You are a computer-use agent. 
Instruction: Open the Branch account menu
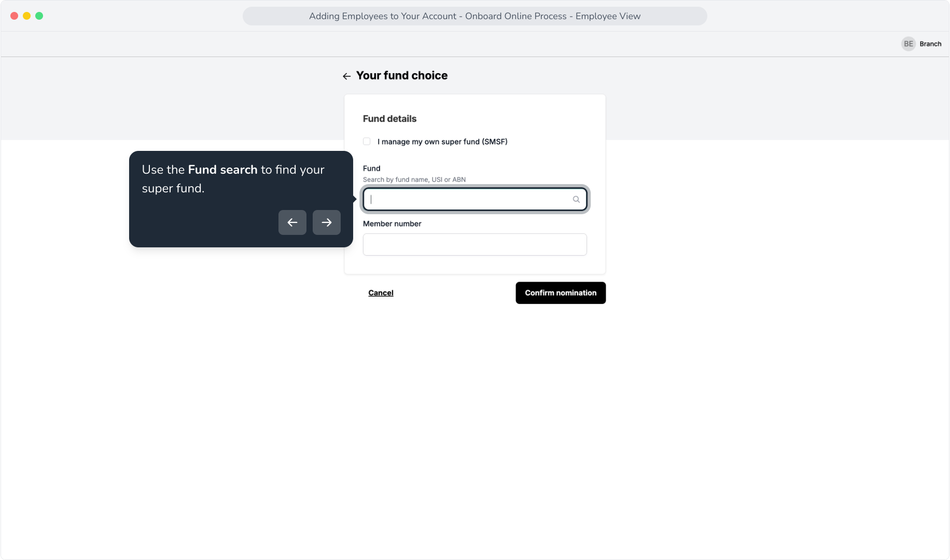(930, 44)
